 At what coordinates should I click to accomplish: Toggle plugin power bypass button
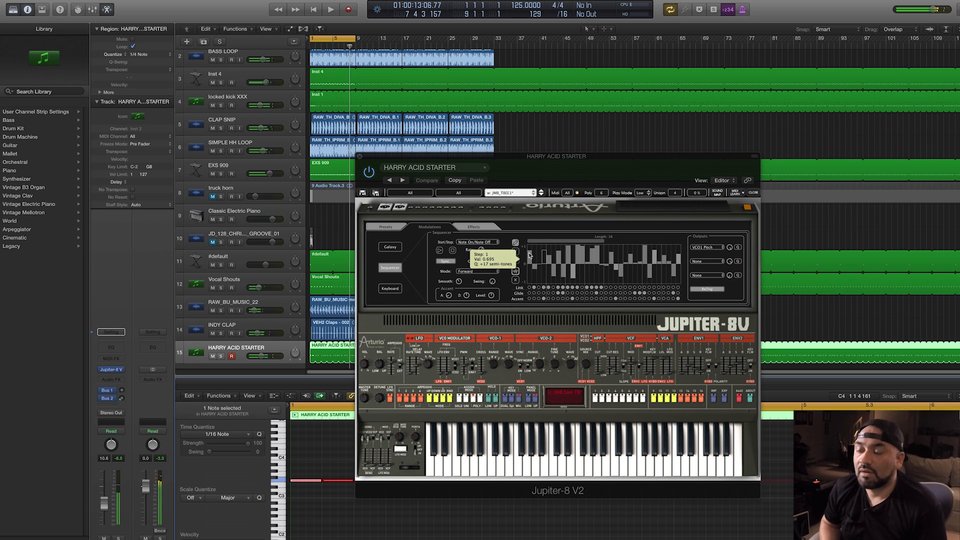pyautogui.click(x=369, y=172)
